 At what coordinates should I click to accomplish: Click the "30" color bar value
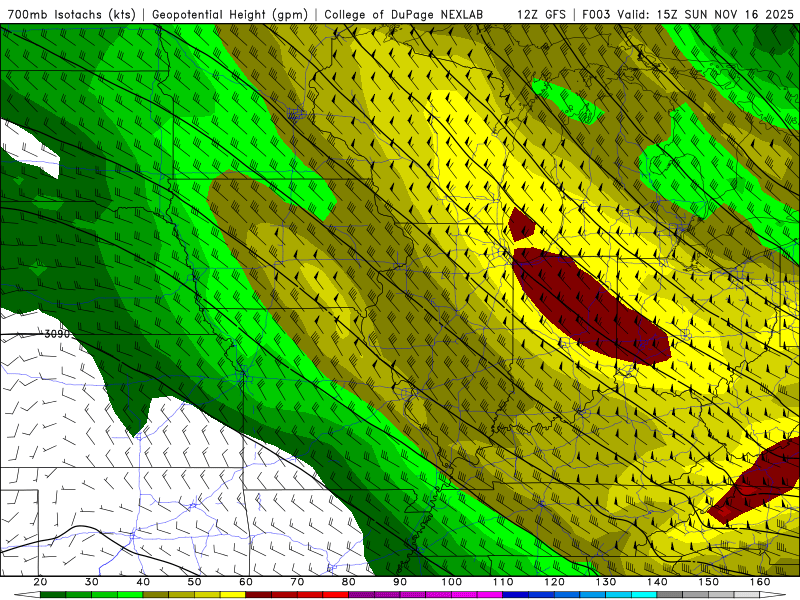click(92, 582)
